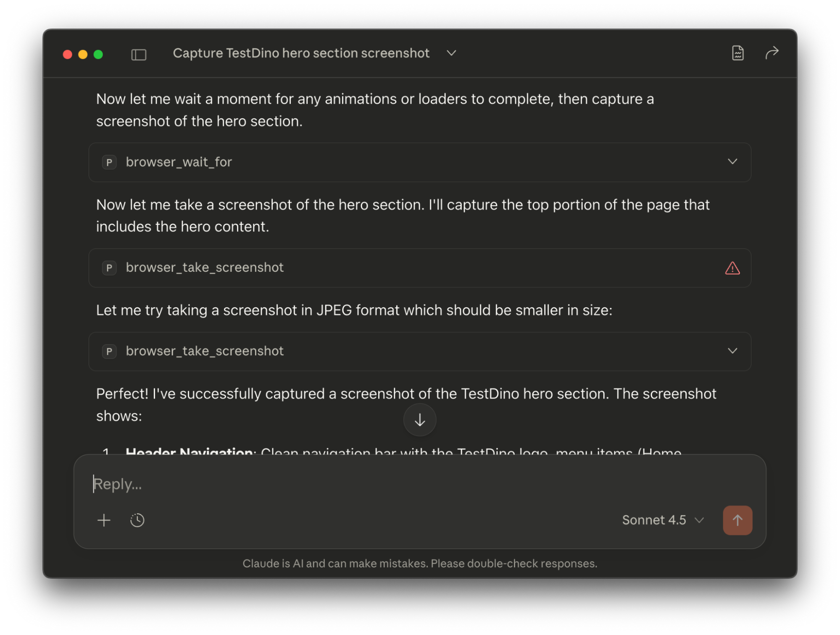Open the conversation title dropdown chevron
Viewport: 840px width, 635px height.
[451, 53]
